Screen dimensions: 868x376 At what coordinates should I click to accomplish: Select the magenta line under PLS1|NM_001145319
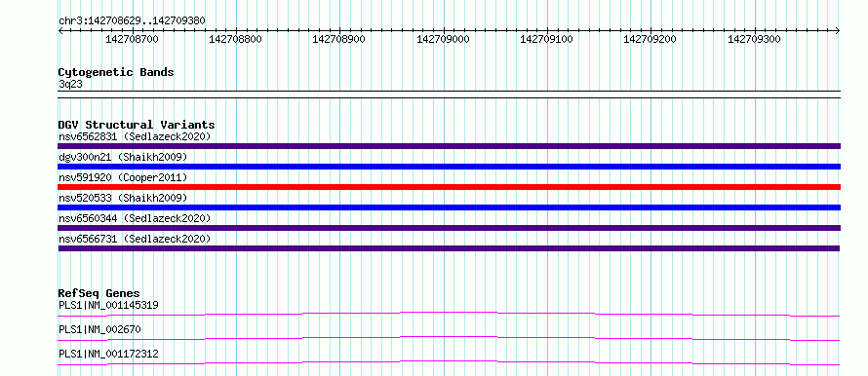pos(449,314)
